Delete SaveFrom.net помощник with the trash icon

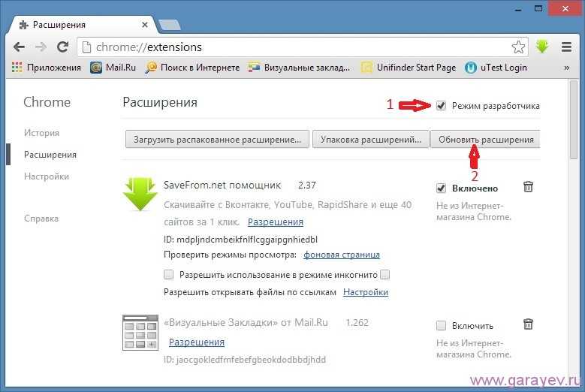tap(528, 186)
